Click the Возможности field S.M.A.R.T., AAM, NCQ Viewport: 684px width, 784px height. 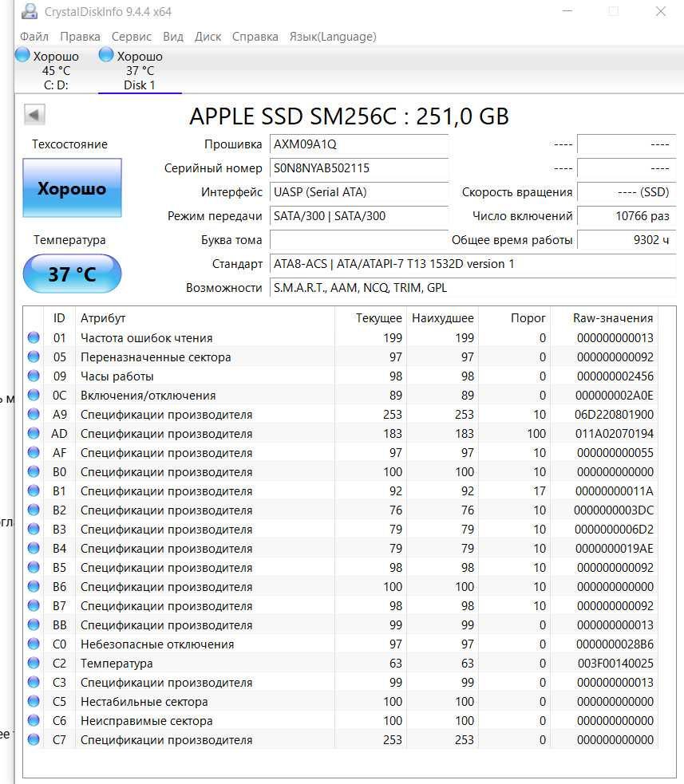(472, 287)
